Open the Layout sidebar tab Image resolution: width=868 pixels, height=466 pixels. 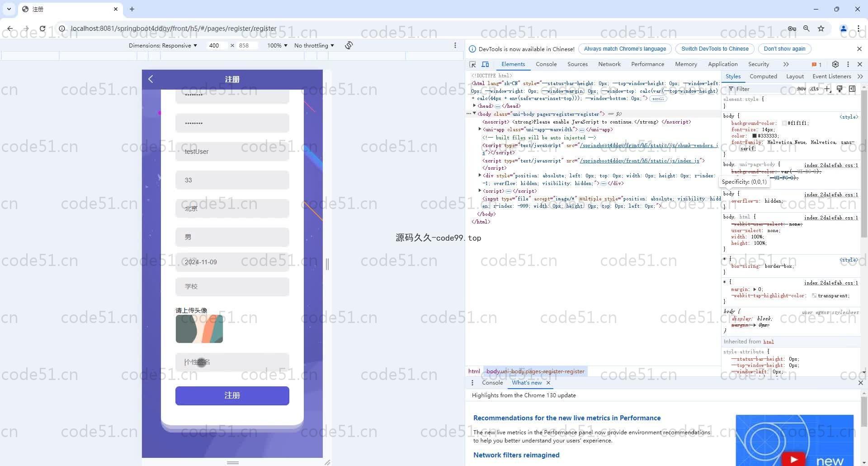(795, 76)
